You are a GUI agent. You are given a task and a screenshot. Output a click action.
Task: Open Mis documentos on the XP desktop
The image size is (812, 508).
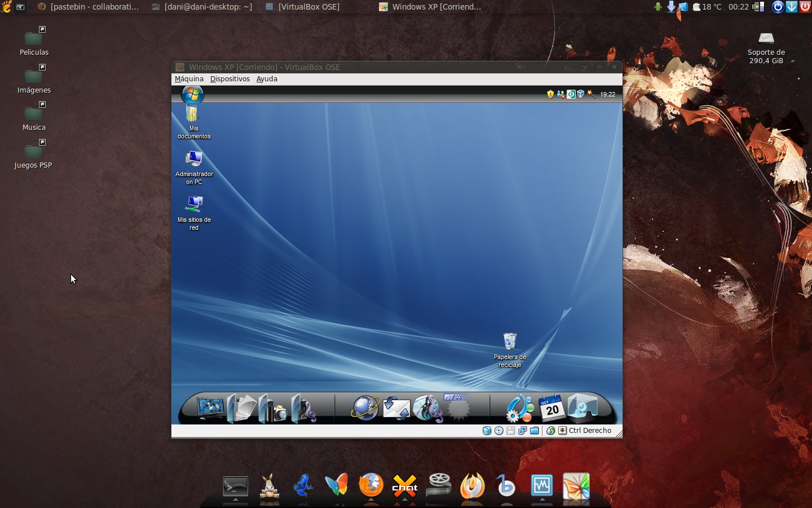tap(194, 122)
